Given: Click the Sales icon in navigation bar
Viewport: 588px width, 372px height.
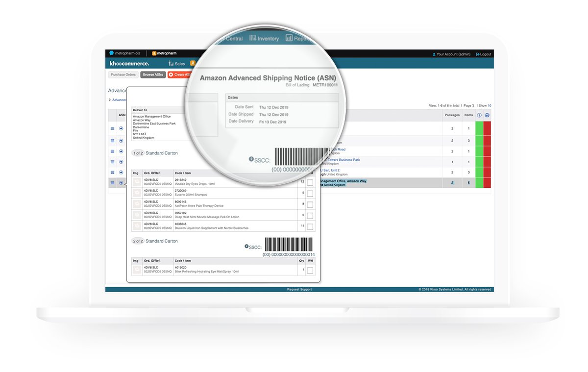Looking at the screenshot, I should click(x=171, y=63).
